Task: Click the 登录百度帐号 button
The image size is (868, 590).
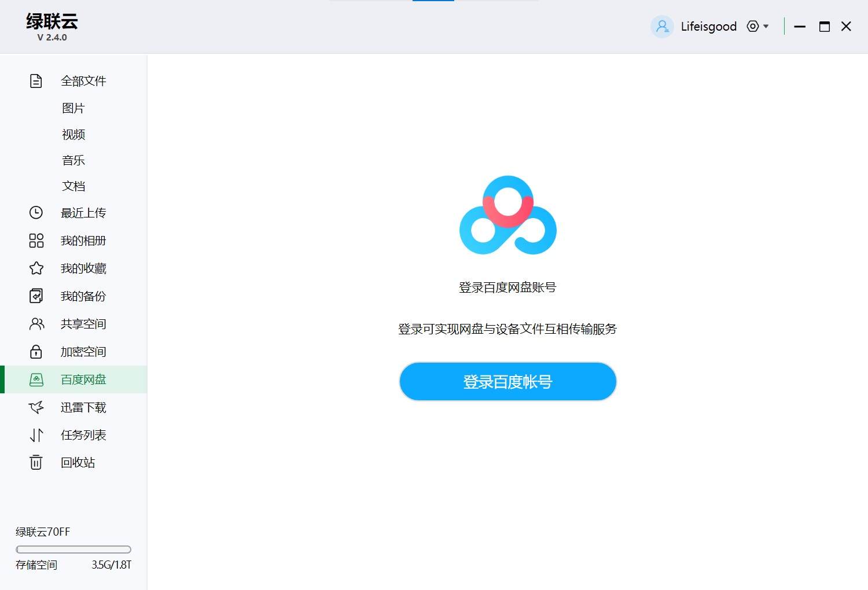Action: point(508,382)
